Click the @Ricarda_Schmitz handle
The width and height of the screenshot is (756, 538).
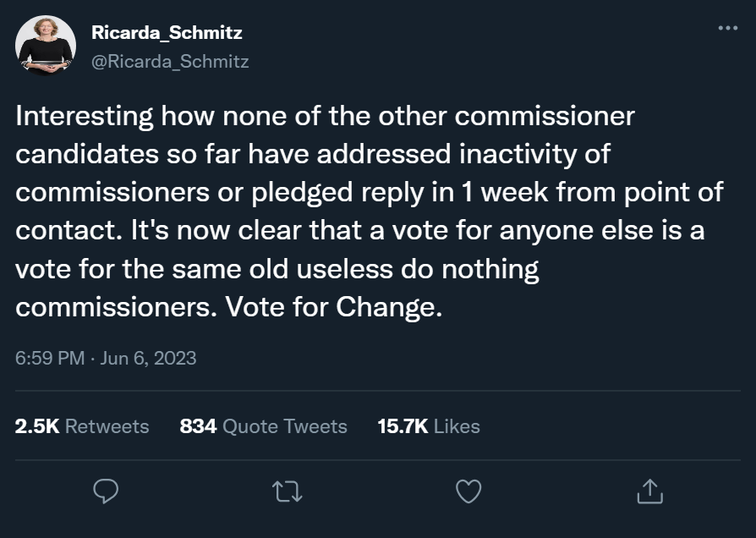(x=170, y=61)
